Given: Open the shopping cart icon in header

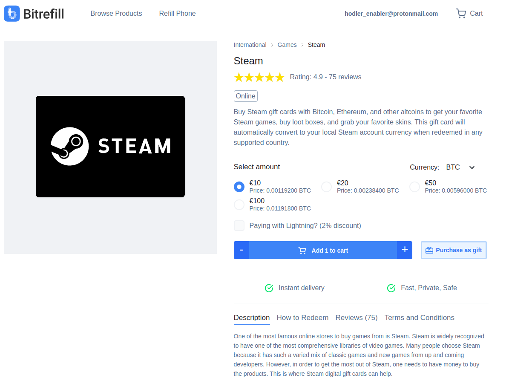Looking at the screenshot, I should pos(461,14).
